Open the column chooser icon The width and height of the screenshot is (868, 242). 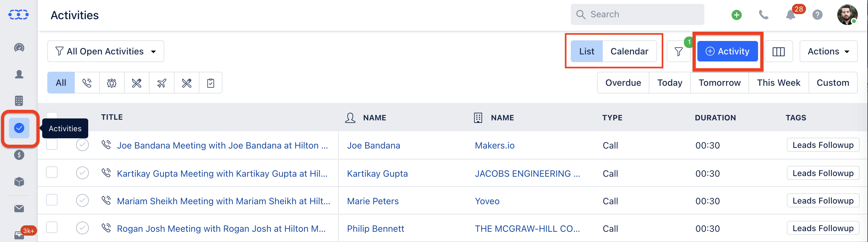click(x=779, y=52)
